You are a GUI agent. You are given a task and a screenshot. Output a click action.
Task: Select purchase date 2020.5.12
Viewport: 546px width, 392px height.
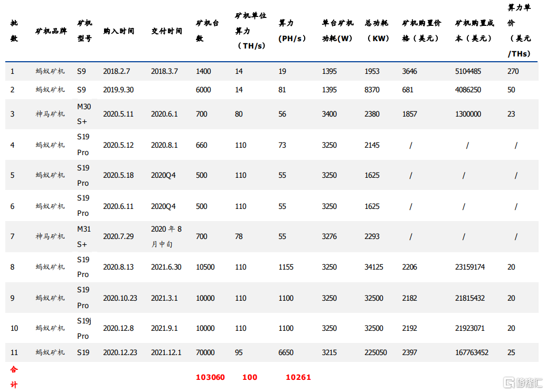(118, 145)
